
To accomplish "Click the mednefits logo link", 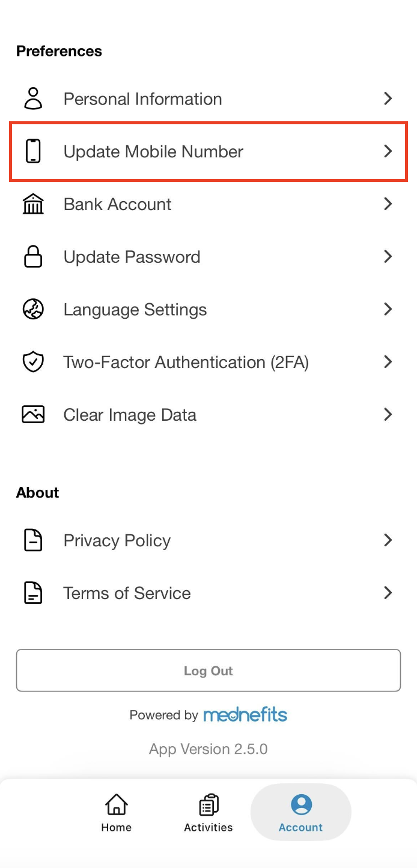I will 245,715.
